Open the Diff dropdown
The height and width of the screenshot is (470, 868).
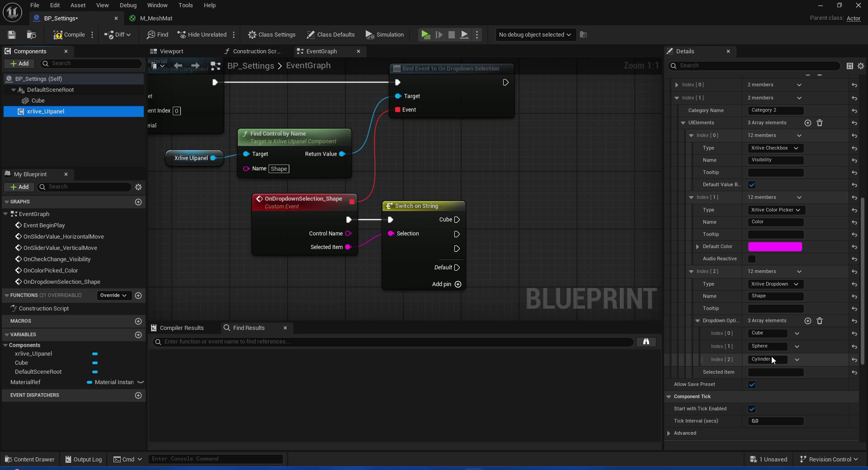[x=118, y=35]
